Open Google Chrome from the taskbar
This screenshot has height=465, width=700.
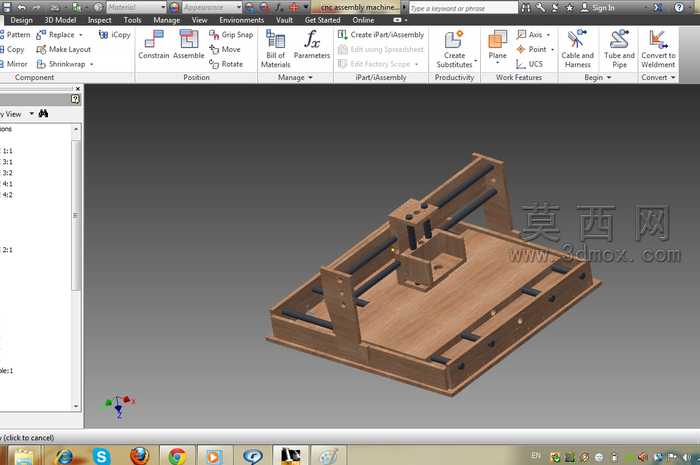[177, 456]
